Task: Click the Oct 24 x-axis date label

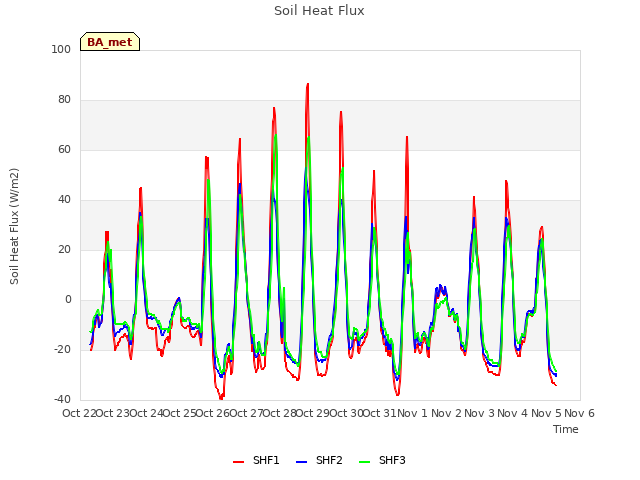Action: [146, 413]
